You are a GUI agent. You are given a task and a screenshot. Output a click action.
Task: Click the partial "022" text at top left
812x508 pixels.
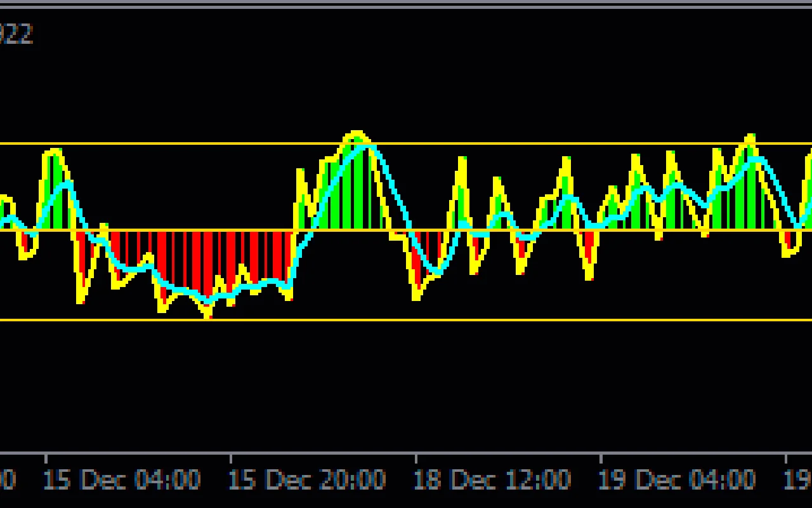(x=15, y=34)
